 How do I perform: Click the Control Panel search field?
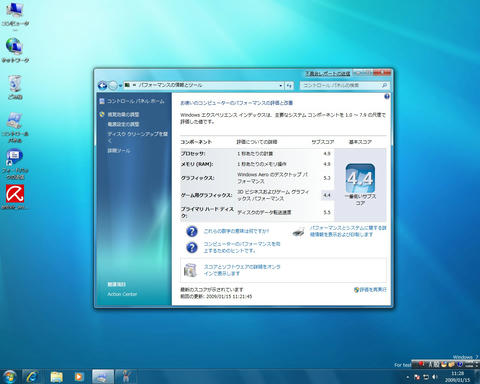tap(344, 86)
